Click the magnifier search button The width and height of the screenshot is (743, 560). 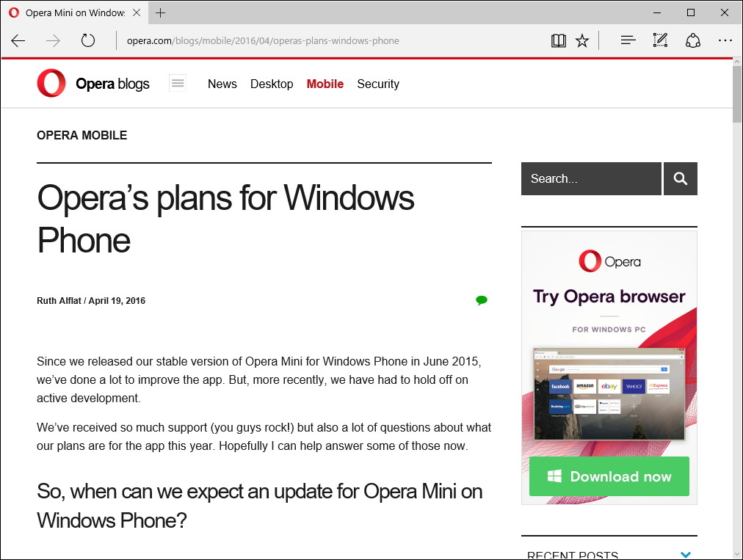[x=681, y=178]
